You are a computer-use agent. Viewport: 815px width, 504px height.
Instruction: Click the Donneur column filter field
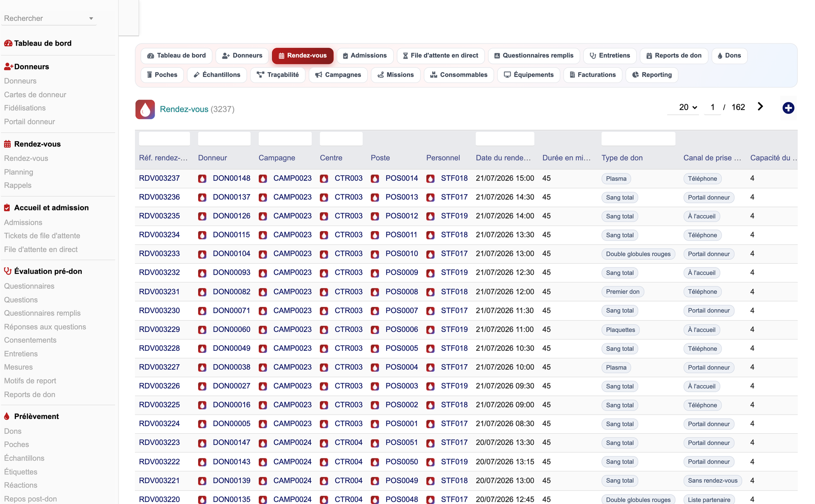224,139
